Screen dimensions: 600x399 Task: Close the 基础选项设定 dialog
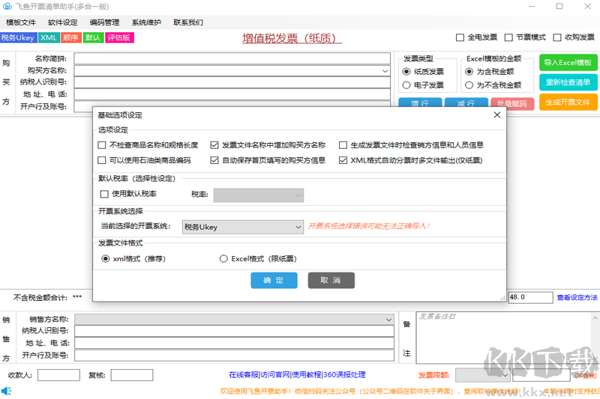point(497,115)
